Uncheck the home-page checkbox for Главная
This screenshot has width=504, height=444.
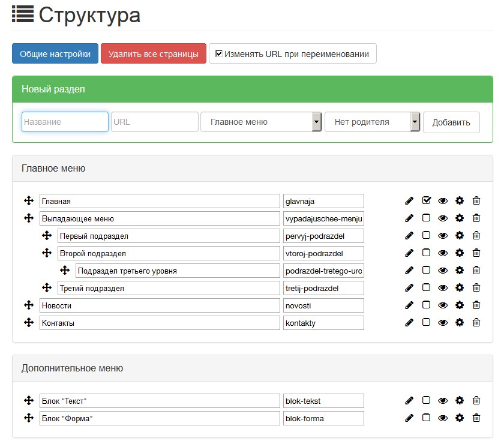pyautogui.click(x=426, y=200)
